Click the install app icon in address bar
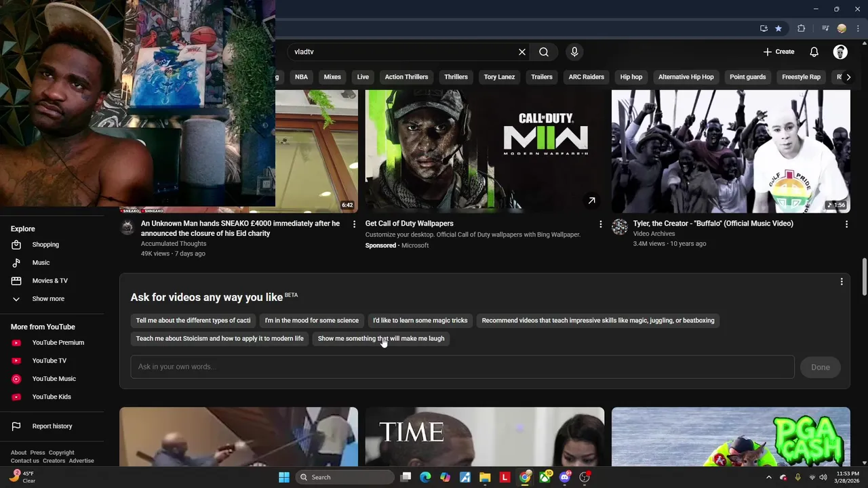 (x=764, y=28)
